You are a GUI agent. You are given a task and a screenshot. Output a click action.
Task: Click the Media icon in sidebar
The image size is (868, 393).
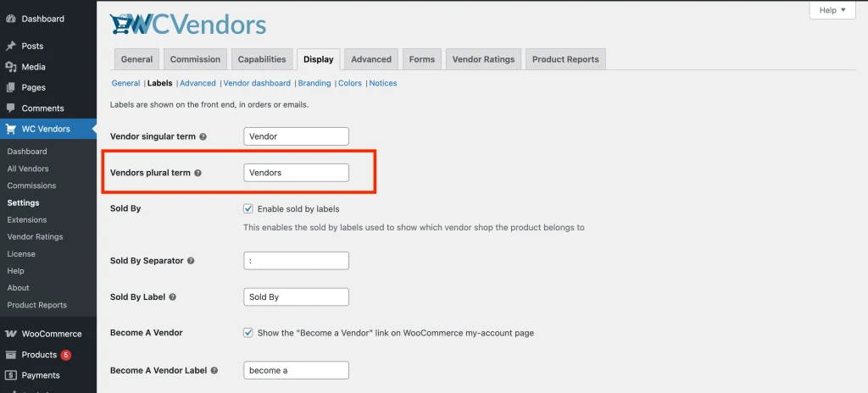[x=10, y=67]
